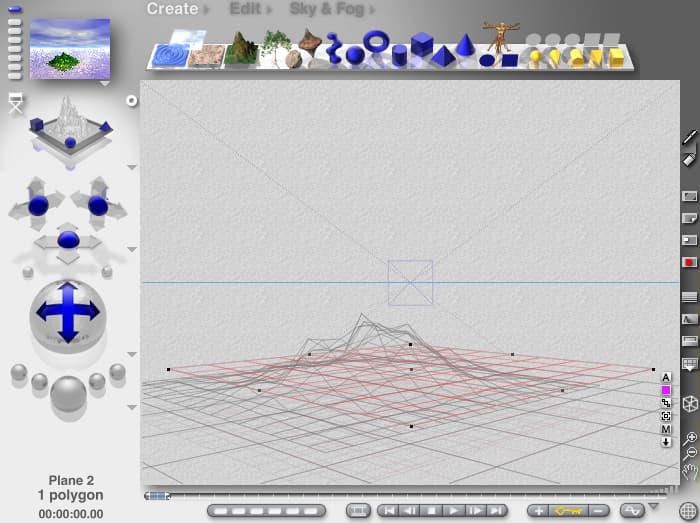Click the zoom in magnifier
700x523 pixels.
point(689,438)
